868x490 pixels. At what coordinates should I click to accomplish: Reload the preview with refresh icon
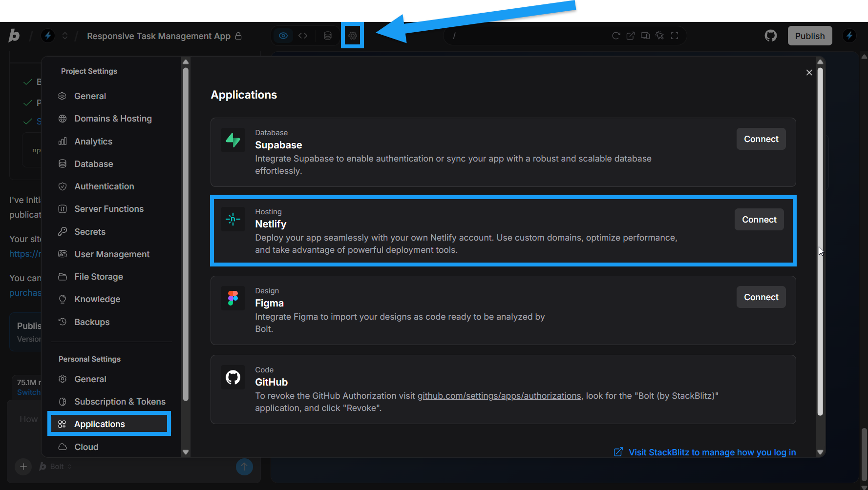tap(616, 36)
